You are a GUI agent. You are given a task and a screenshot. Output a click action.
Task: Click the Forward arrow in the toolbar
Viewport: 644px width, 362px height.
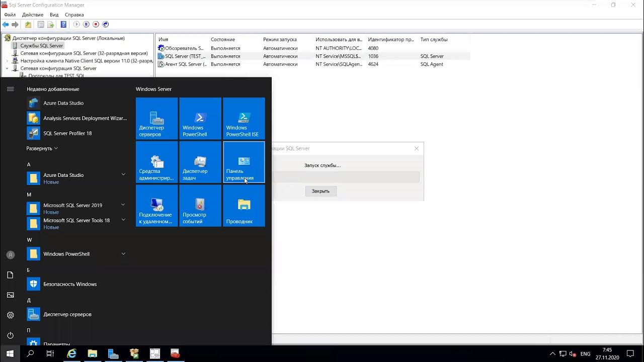(x=15, y=24)
